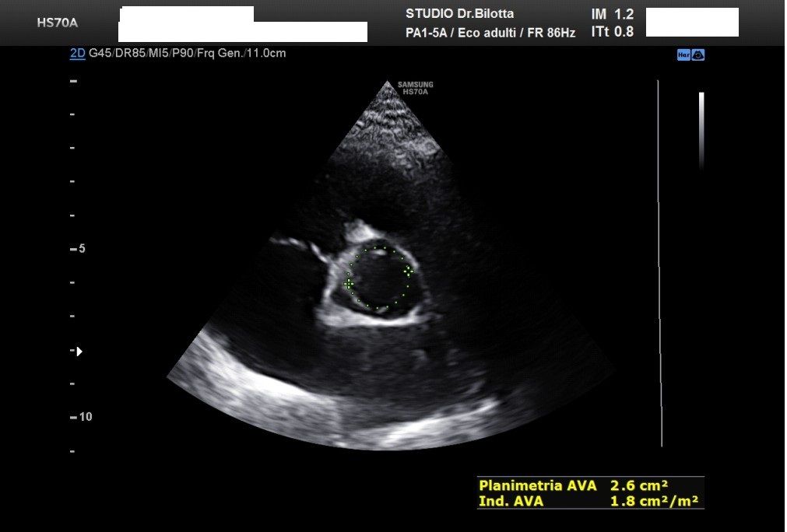Click the left green caliper cross marker

click(348, 285)
